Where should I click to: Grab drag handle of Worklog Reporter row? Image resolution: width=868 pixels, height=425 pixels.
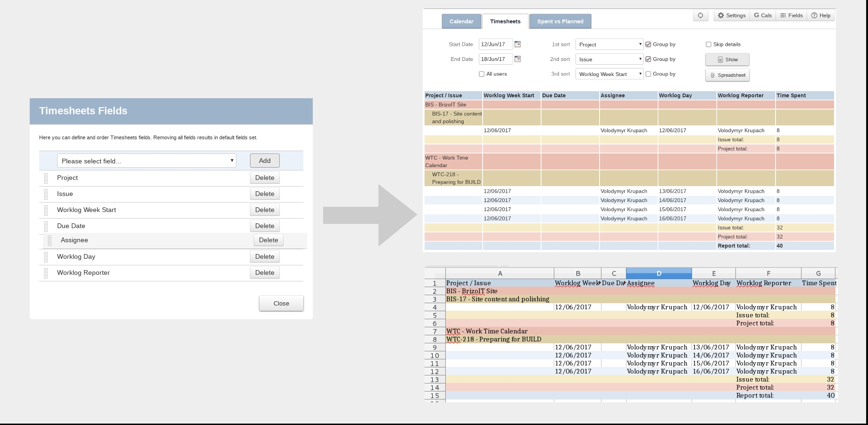tap(46, 273)
